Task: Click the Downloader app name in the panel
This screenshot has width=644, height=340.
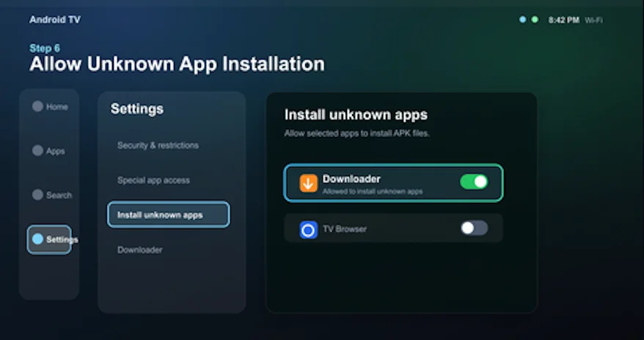Action: tap(351, 179)
